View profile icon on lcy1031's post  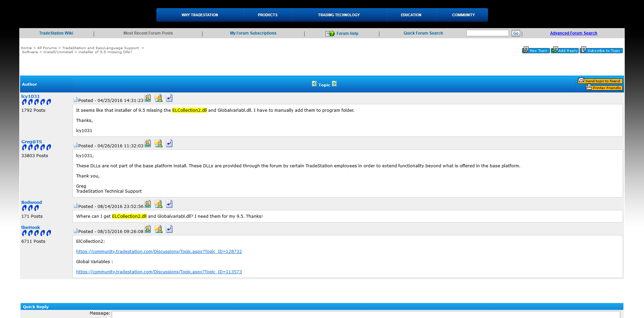click(x=148, y=98)
